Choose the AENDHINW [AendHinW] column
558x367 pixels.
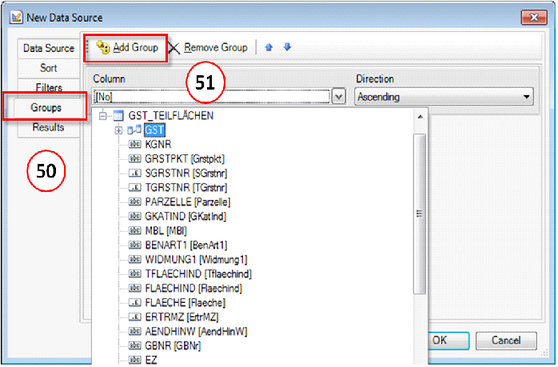[x=196, y=332]
